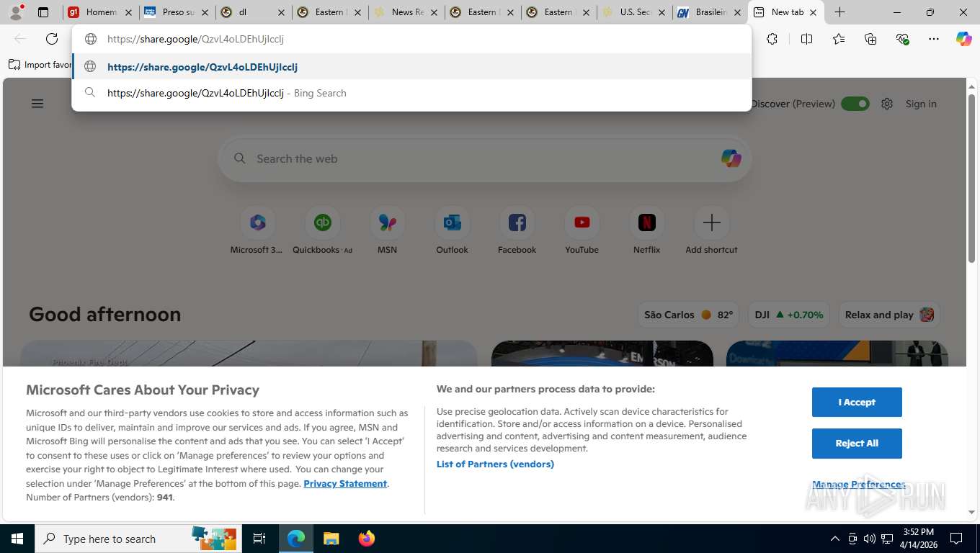Open the Split screen icon
Screen dimensions: 980x553
tap(806, 39)
